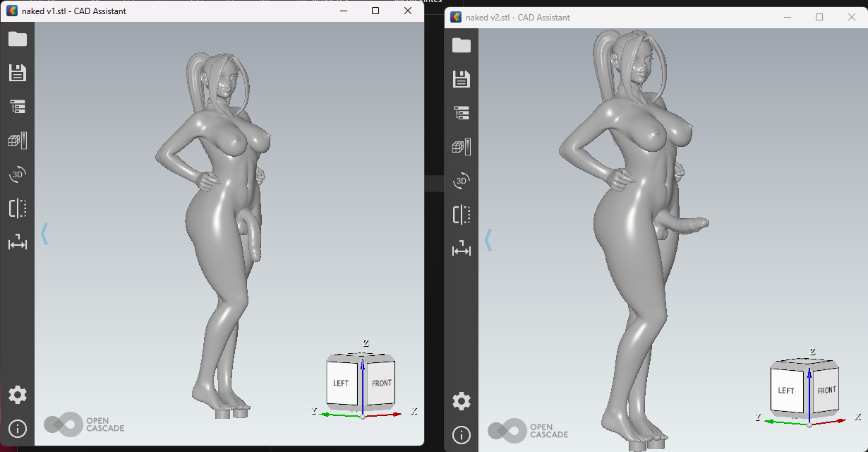Screen dimensions: 868x452
Task: Select the clipping planes tool in naked v1
Action: pos(17,208)
